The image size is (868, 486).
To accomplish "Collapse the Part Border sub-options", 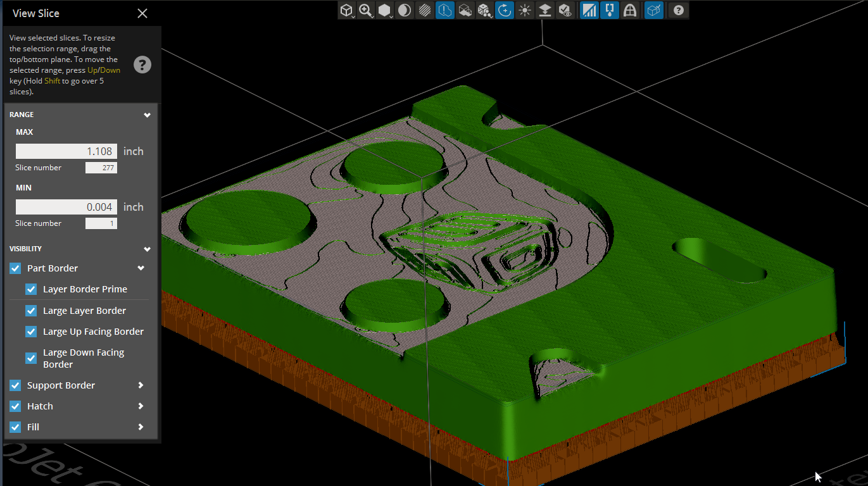I will (x=141, y=268).
